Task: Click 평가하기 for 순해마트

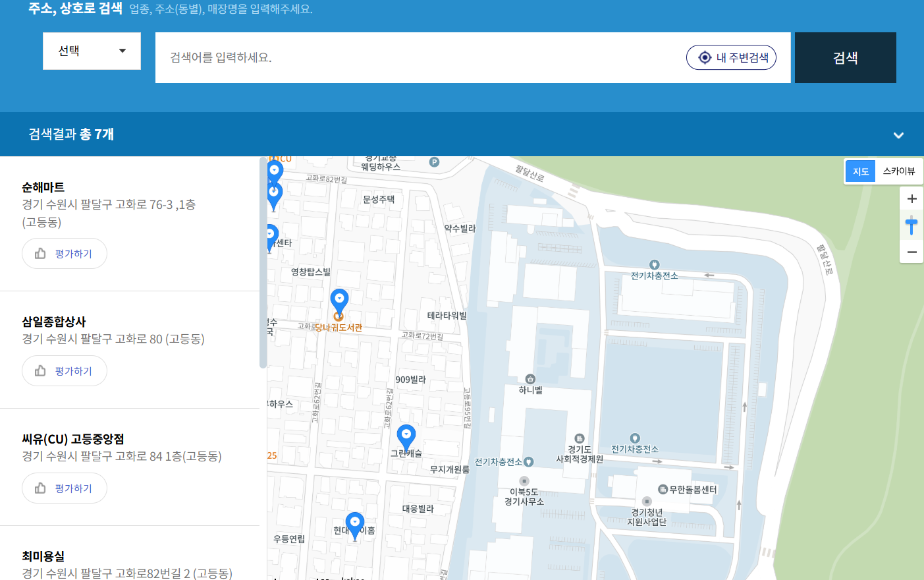Action: coord(65,254)
